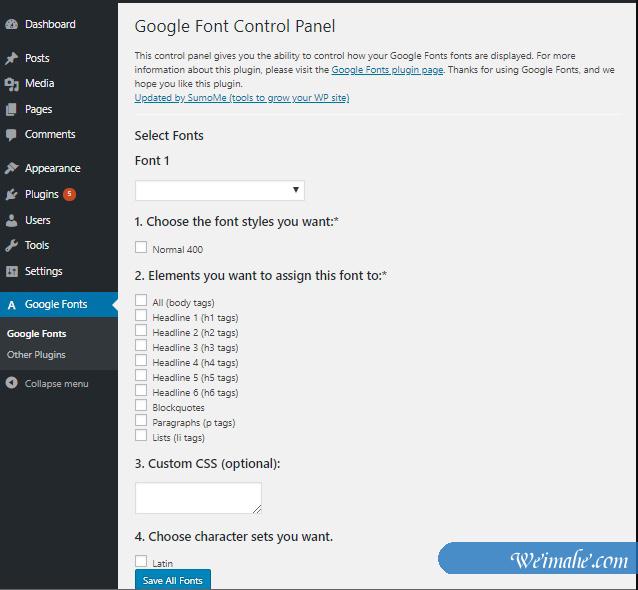Click the Plugins plug icon
The image size is (638, 590).
coord(11,195)
